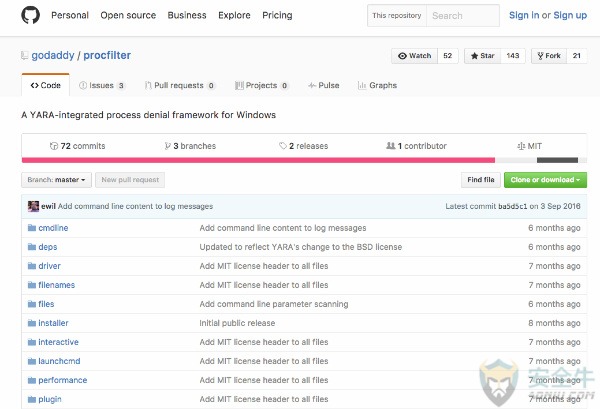600x409 pixels.
Task: Switch to the Code tab
Action: [x=46, y=85]
